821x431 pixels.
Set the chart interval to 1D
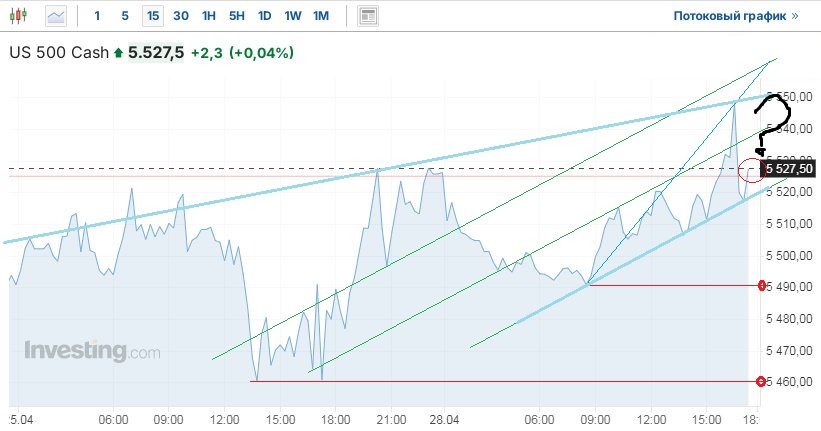[264, 16]
